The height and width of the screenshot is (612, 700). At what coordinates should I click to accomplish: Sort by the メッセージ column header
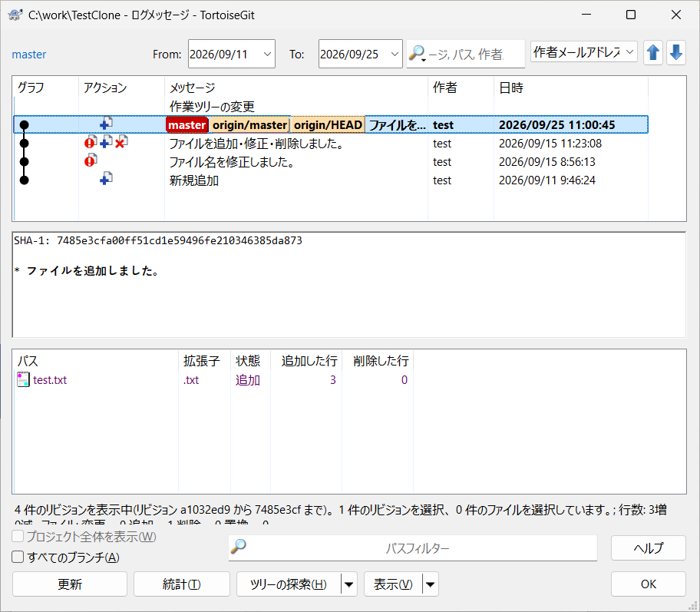[x=192, y=88]
